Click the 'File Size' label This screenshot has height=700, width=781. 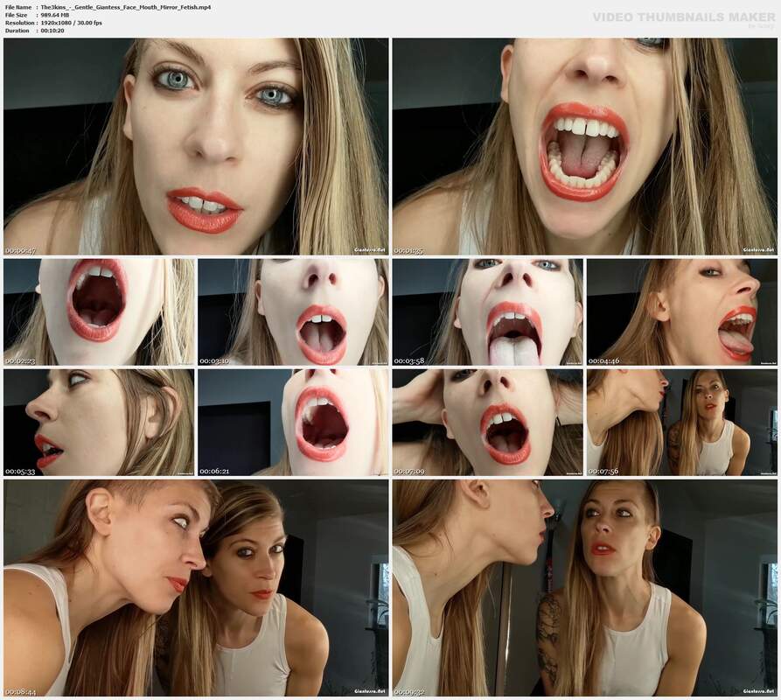17,15
